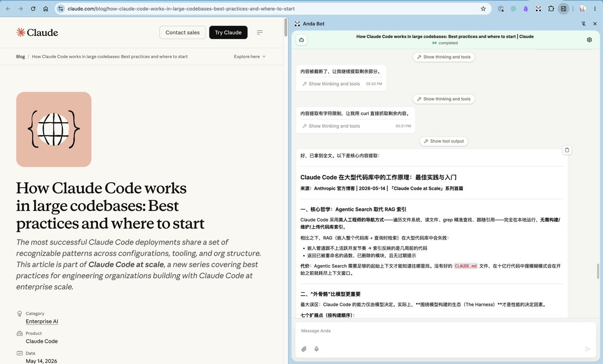Click the Date chart icon

pyautogui.click(x=20, y=353)
